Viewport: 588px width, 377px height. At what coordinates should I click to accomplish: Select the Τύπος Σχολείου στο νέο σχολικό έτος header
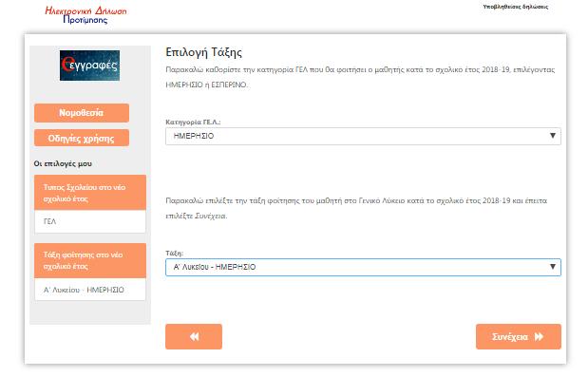(90, 193)
